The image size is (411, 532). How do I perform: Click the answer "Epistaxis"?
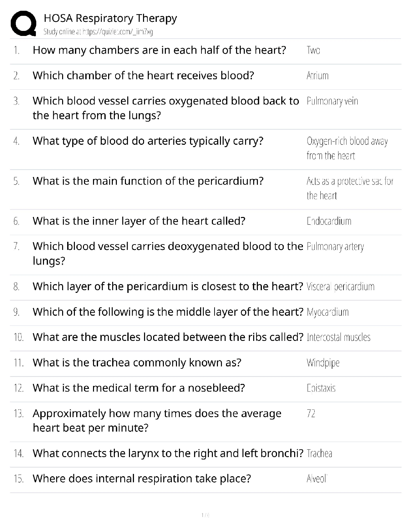tap(321, 388)
